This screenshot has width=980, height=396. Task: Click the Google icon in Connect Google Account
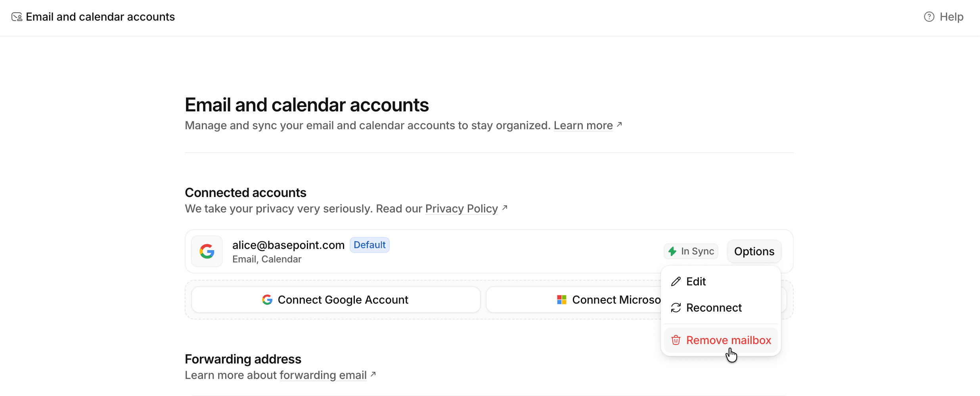267,300
